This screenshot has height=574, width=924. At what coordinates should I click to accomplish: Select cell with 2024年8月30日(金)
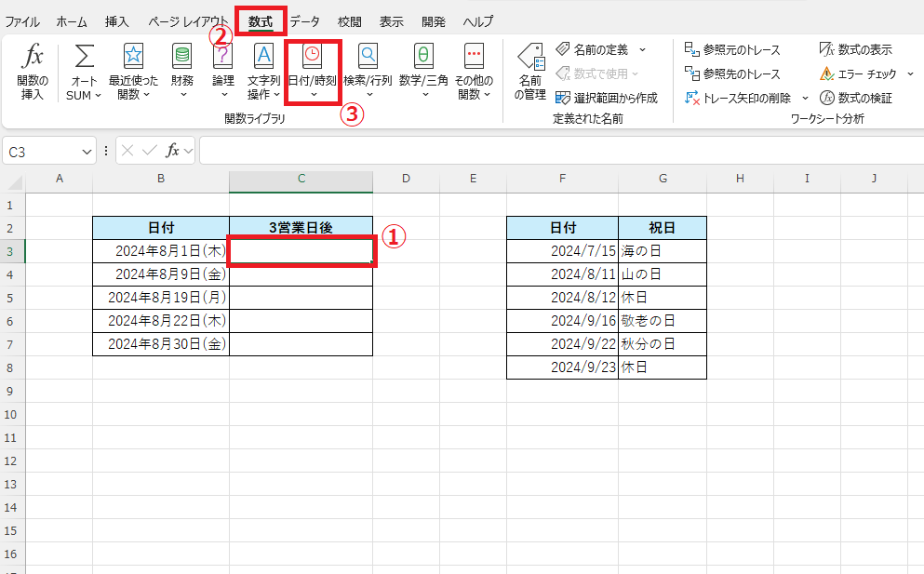coord(161,344)
